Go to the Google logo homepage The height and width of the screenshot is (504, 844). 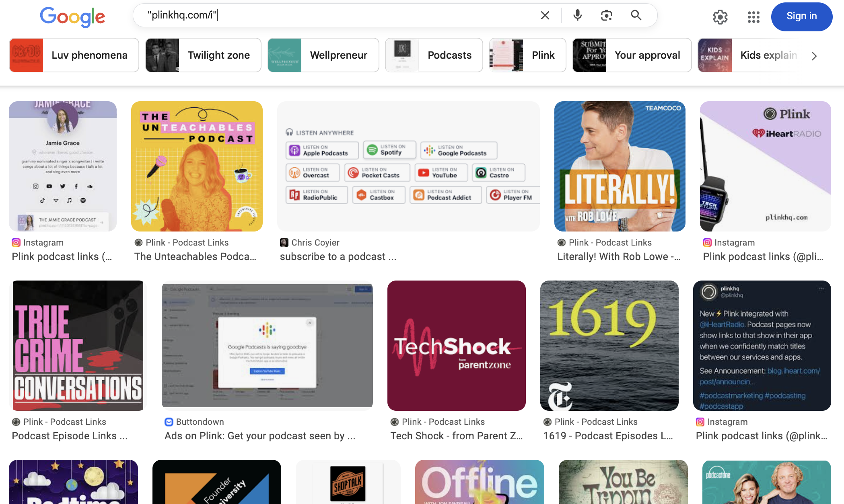(x=72, y=17)
